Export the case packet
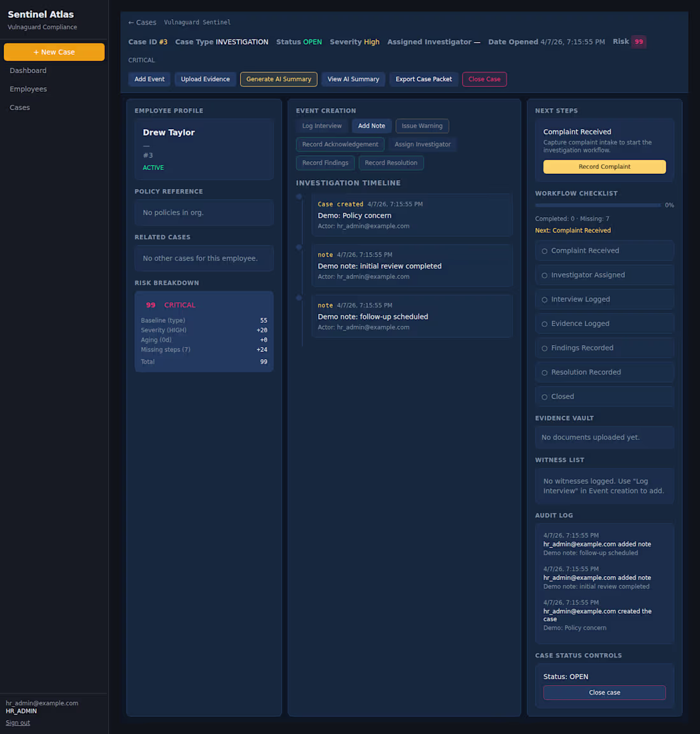Image resolution: width=700 pixels, height=734 pixels. pos(423,79)
